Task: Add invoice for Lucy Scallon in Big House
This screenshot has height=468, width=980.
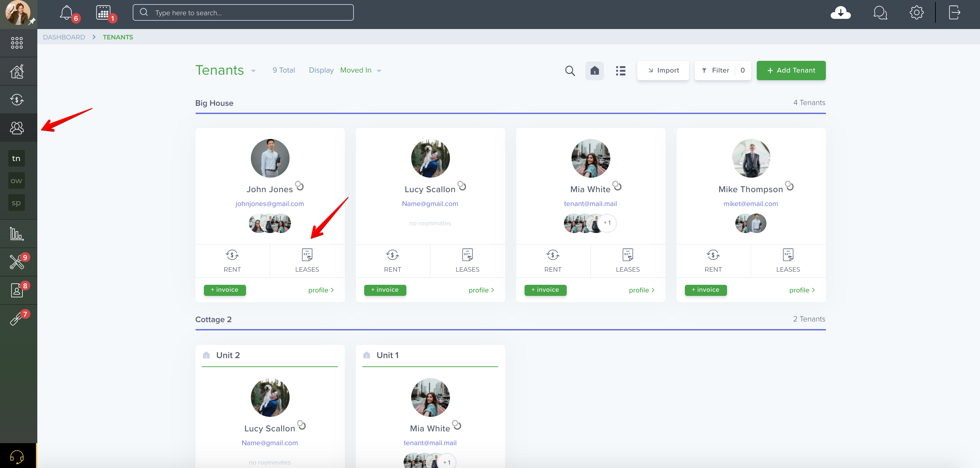Action: (385, 290)
